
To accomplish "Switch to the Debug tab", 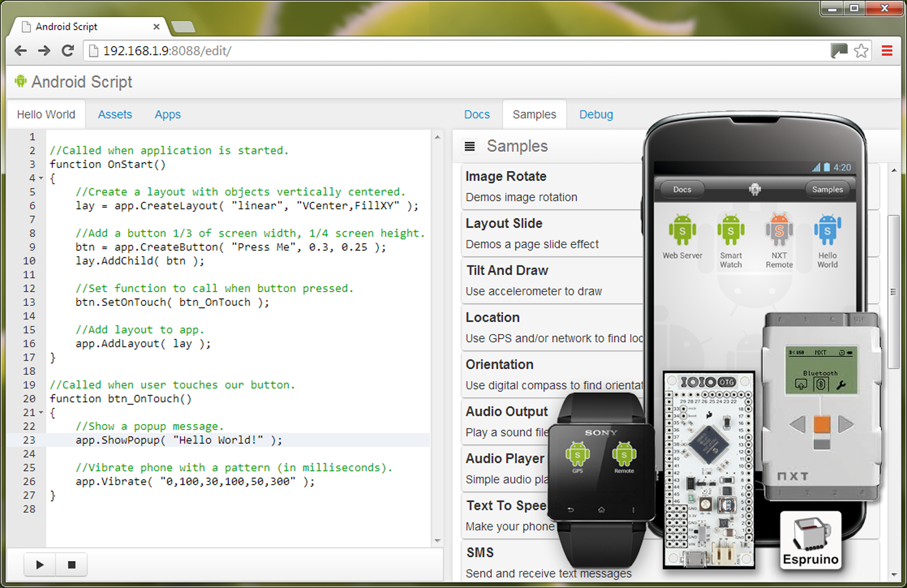I will (x=596, y=114).
